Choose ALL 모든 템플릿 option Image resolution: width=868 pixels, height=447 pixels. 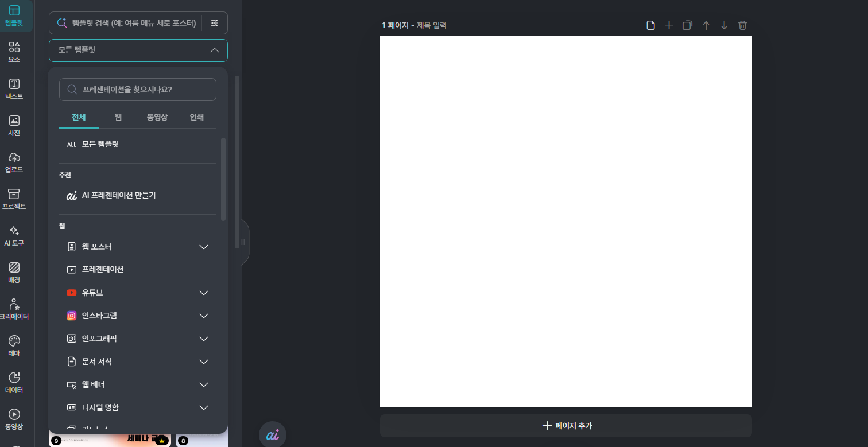pos(138,144)
